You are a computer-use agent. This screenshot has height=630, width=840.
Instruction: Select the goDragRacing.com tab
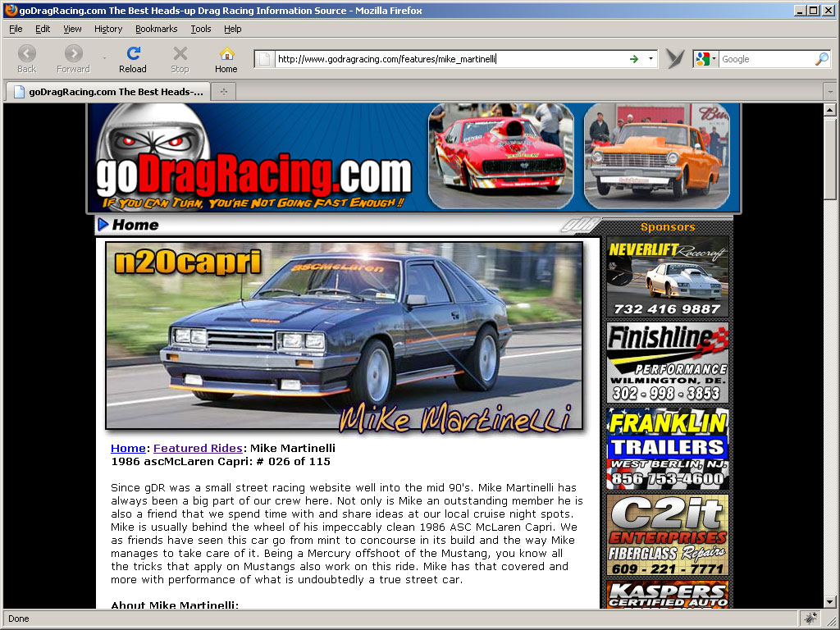107,92
